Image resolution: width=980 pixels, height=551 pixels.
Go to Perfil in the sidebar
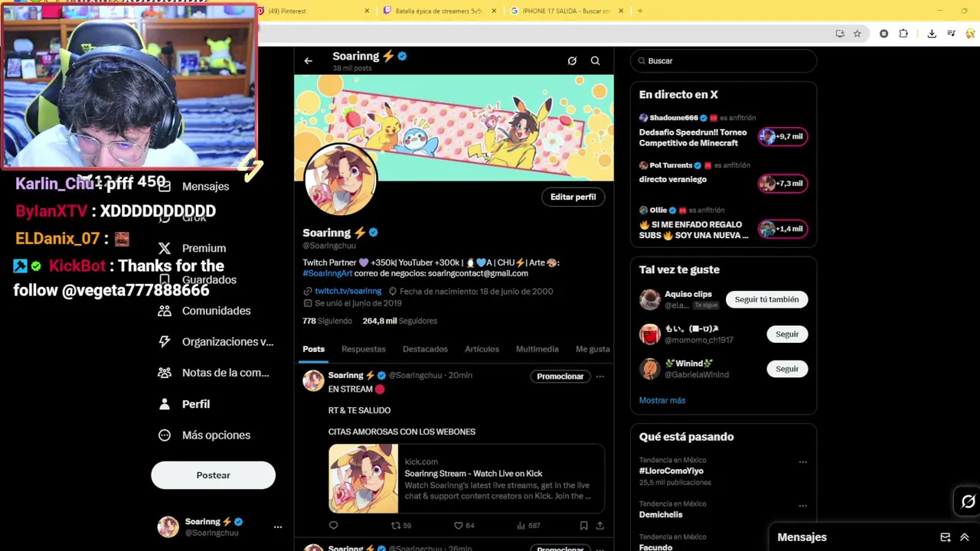185,404
